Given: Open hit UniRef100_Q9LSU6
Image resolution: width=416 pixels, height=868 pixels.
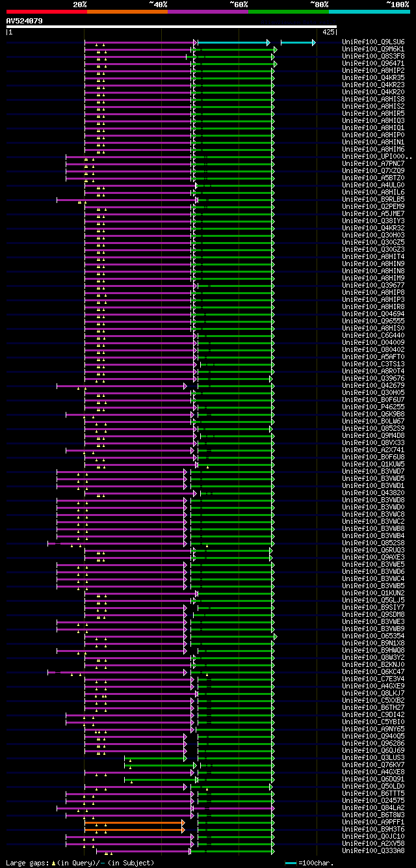Looking at the screenshot, I should pos(373,42).
